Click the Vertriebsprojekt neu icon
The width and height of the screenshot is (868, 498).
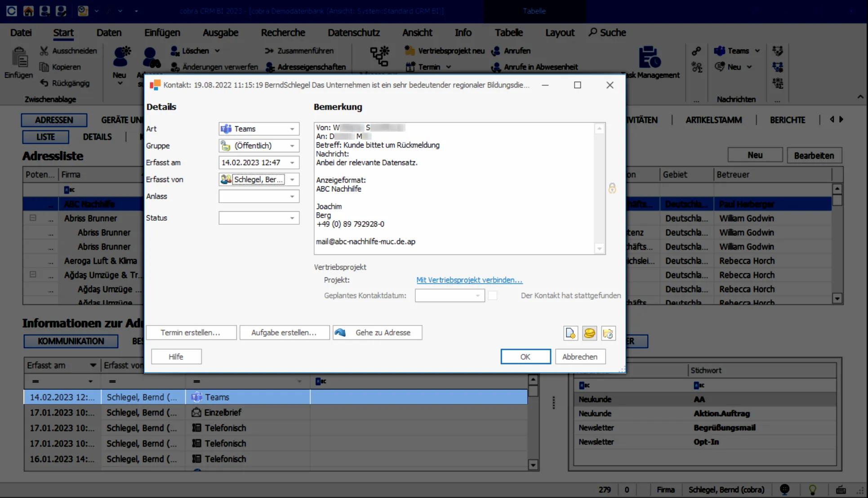click(410, 51)
